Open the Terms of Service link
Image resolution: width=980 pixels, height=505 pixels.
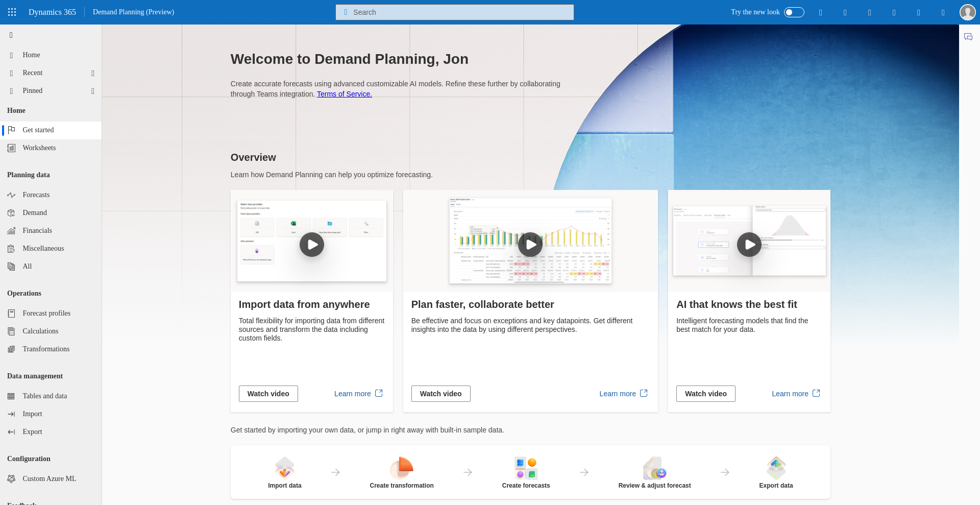344,94
